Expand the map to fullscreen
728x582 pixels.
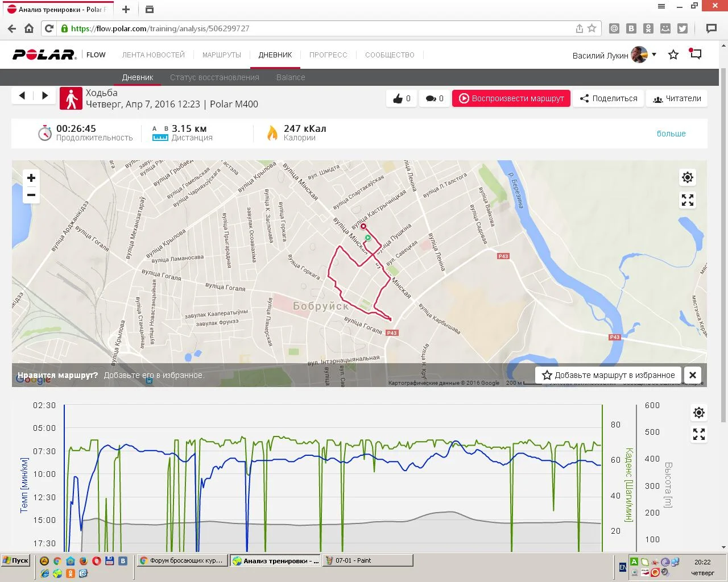tap(688, 200)
